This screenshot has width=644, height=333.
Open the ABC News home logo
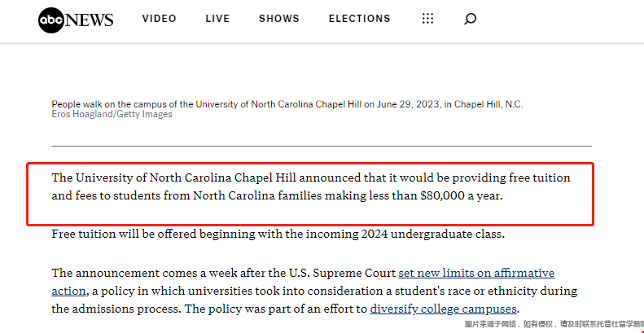(x=76, y=20)
